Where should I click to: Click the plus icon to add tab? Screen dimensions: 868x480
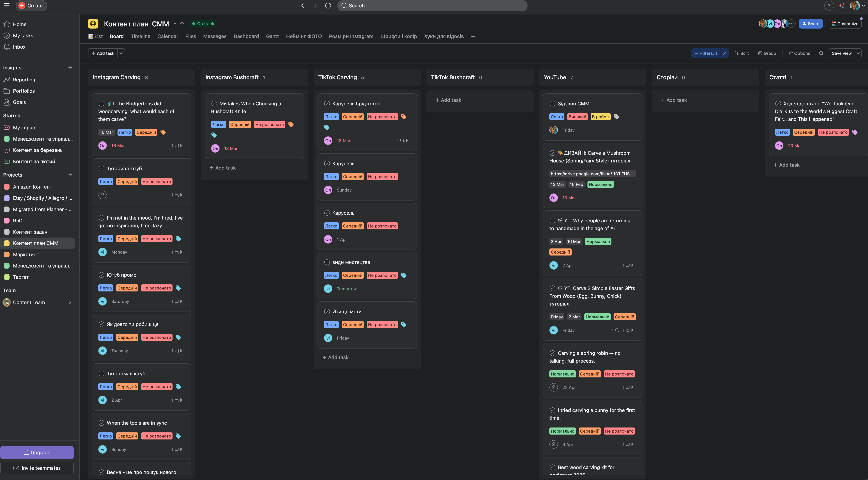point(473,36)
